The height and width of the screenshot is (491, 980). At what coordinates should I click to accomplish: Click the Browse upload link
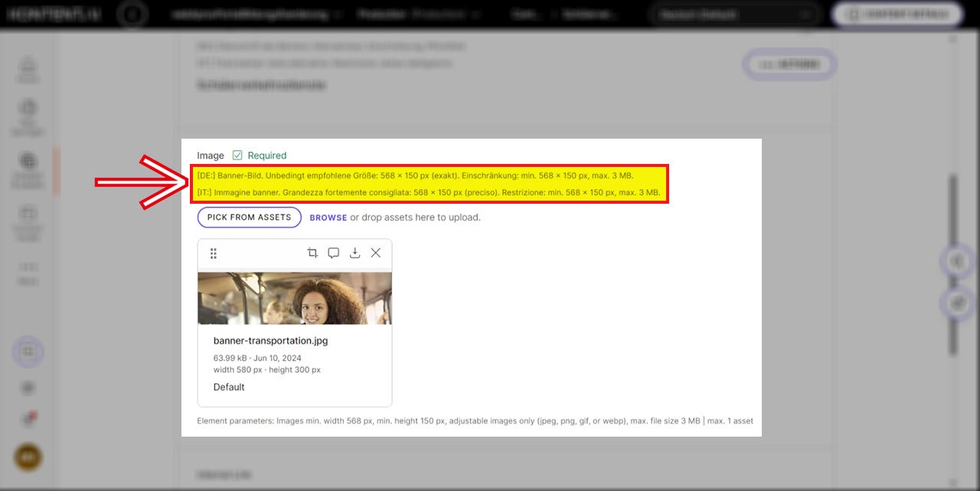coord(328,218)
